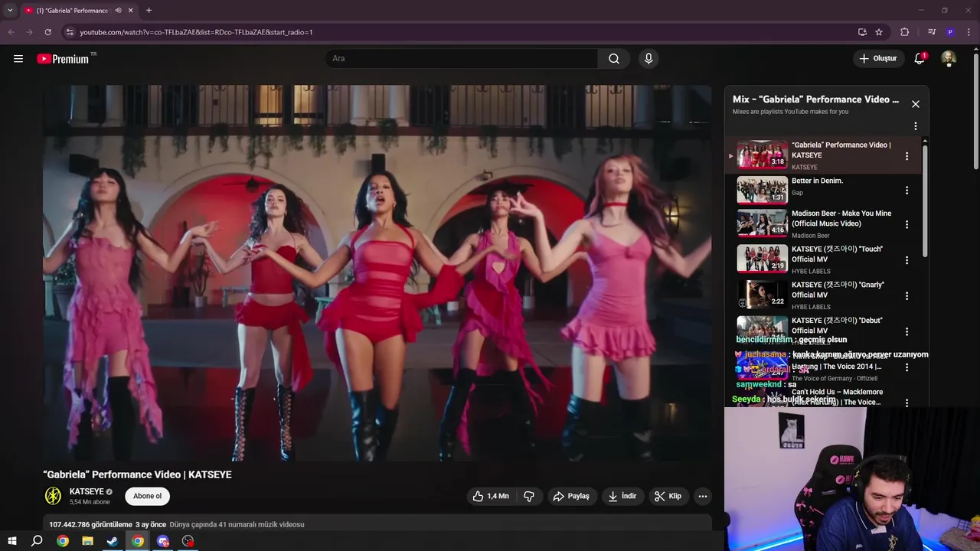Go back in browser history
This screenshot has width=980, height=551.
pyautogui.click(x=11, y=32)
